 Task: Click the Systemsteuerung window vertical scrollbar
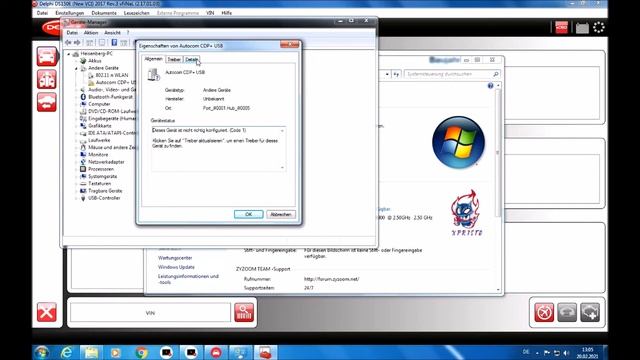[x=498, y=153]
